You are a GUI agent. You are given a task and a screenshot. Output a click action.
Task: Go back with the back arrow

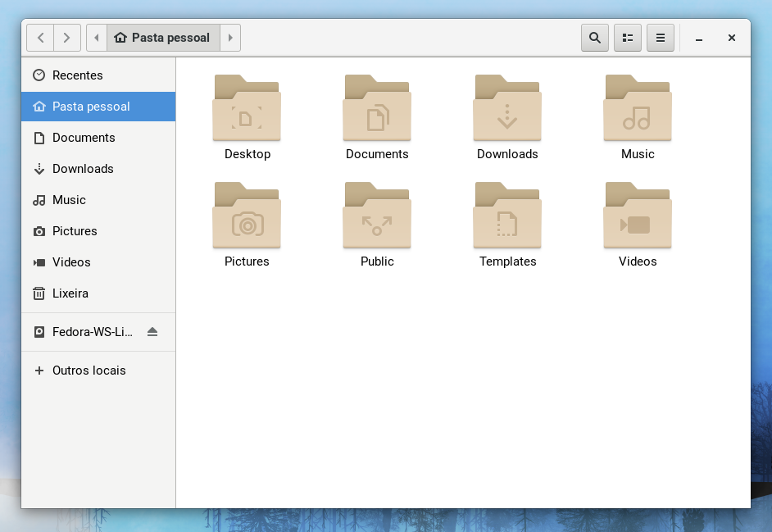pyautogui.click(x=40, y=38)
